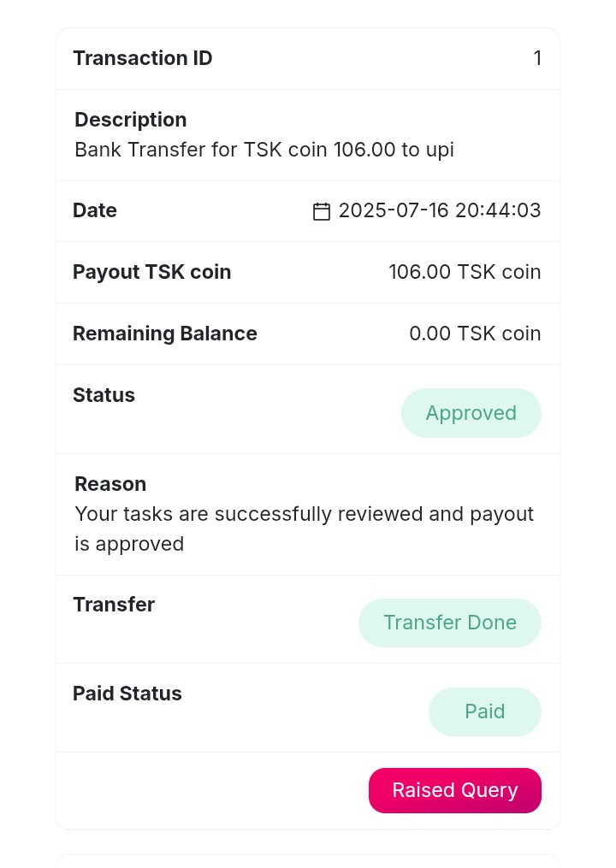This screenshot has height=868, width=616.
Task: Click the Reason heading
Action: (110, 484)
